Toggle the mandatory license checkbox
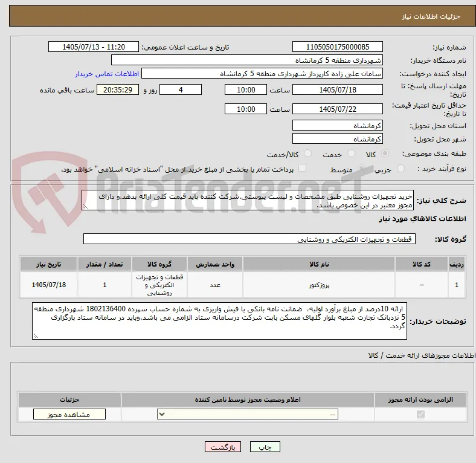 (x=420, y=415)
